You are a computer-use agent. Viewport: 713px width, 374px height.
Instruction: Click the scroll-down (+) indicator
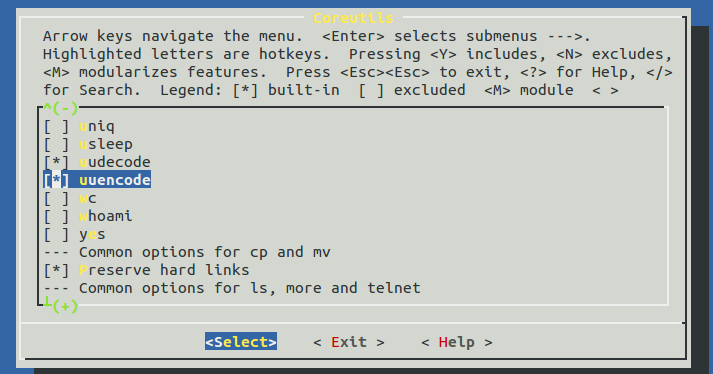65,306
